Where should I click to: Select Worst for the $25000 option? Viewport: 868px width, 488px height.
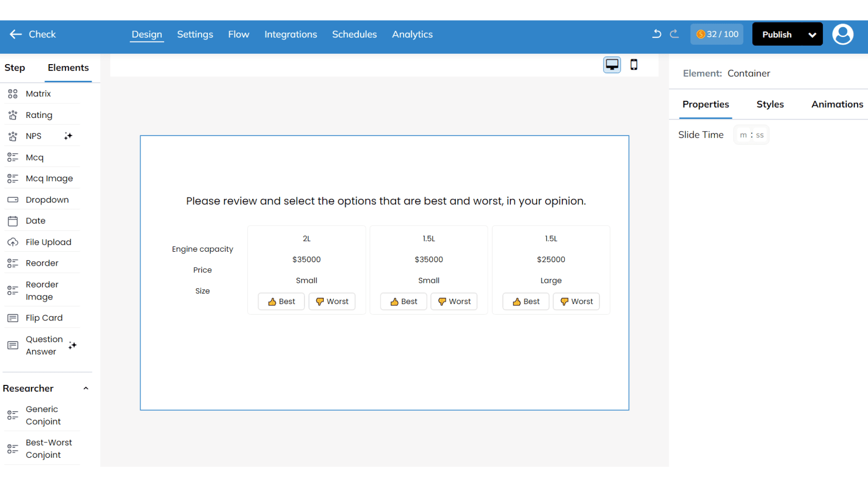click(576, 301)
